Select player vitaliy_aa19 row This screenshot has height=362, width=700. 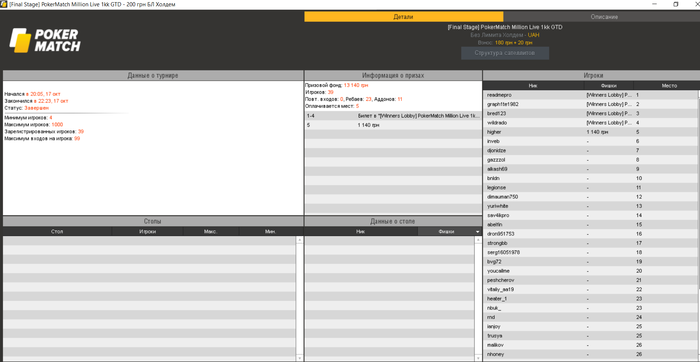point(589,289)
